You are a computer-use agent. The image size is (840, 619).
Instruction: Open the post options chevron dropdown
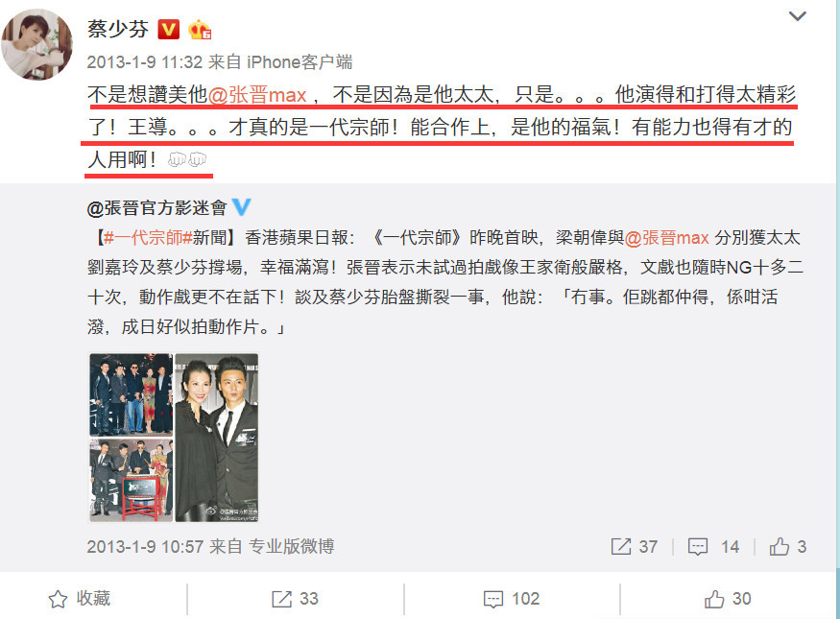click(x=797, y=16)
